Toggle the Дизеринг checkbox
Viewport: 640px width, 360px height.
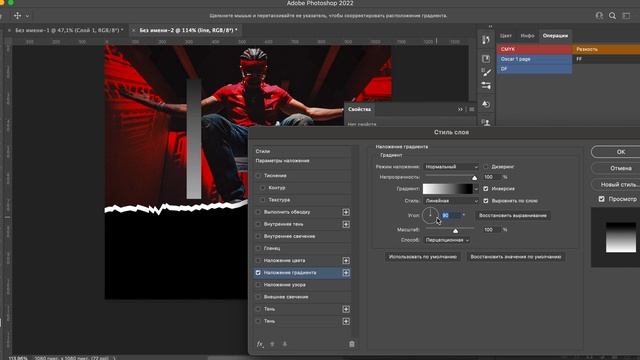tap(486, 167)
